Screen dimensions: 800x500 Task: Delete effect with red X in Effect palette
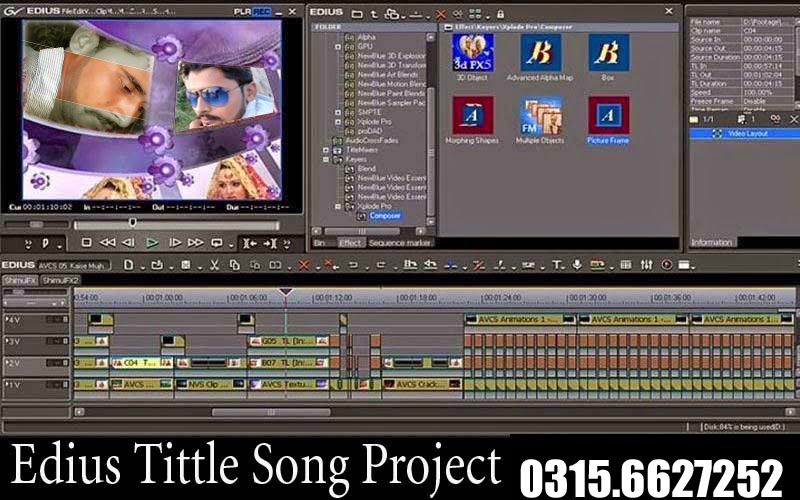(x=440, y=14)
